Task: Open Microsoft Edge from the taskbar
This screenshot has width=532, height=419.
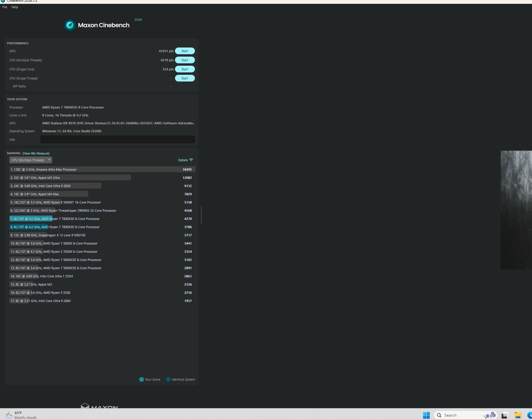Action: [529, 415]
